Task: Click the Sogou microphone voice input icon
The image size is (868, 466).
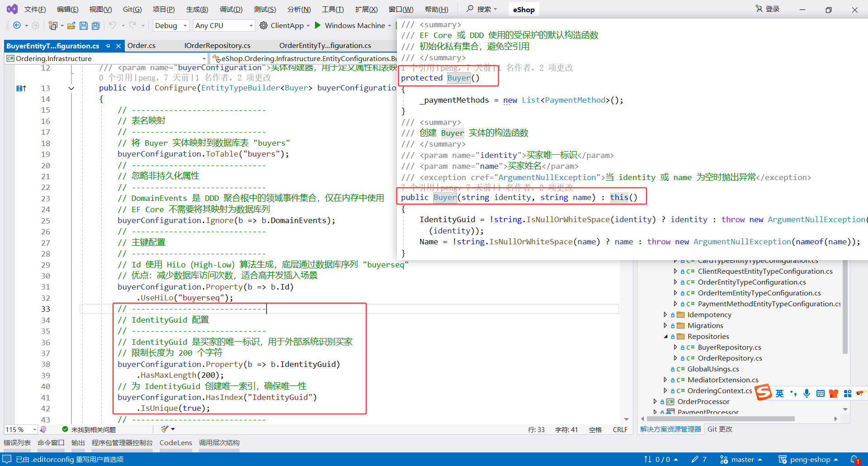Action: pos(807,393)
